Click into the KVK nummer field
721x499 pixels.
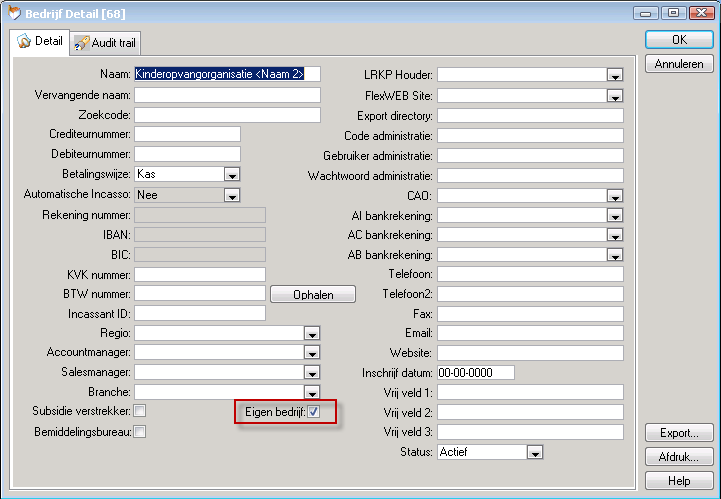[199, 274]
